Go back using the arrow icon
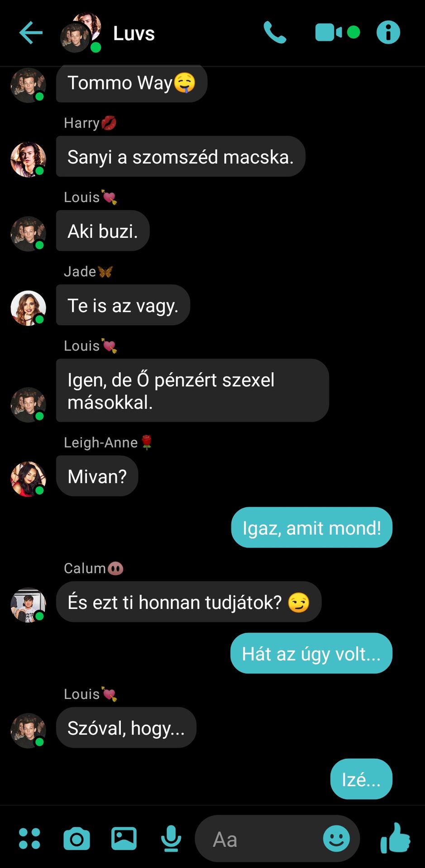The image size is (425, 868). [x=31, y=33]
